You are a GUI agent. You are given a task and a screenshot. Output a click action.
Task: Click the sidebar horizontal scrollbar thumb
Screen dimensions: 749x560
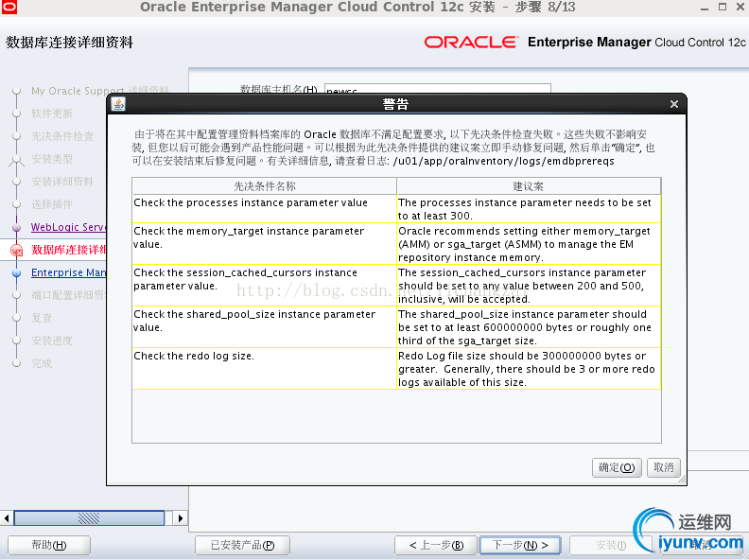tap(89, 518)
